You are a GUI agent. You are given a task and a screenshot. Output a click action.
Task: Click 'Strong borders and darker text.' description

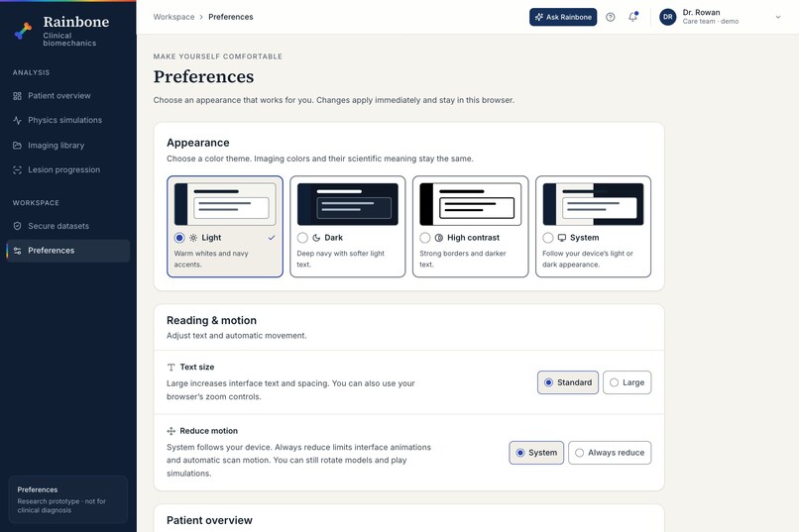(463, 259)
